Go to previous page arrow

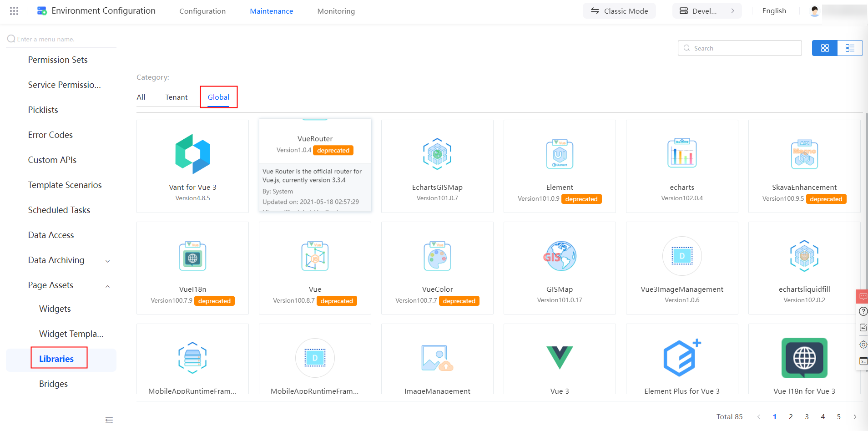pyautogui.click(x=758, y=416)
